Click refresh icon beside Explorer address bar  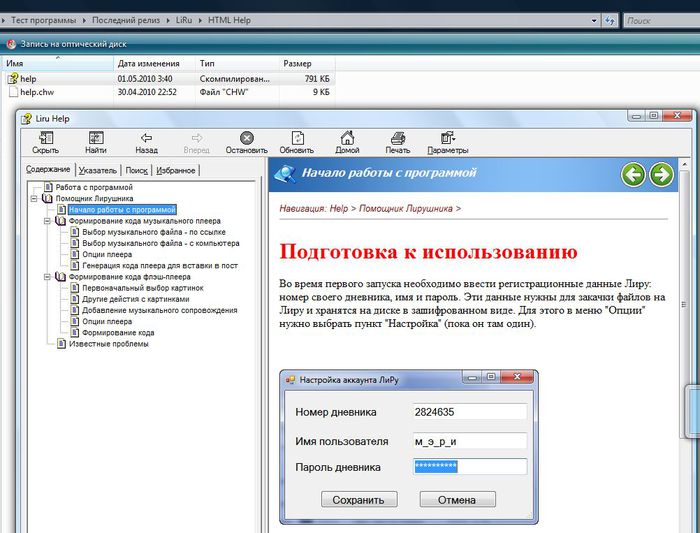point(609,21)
